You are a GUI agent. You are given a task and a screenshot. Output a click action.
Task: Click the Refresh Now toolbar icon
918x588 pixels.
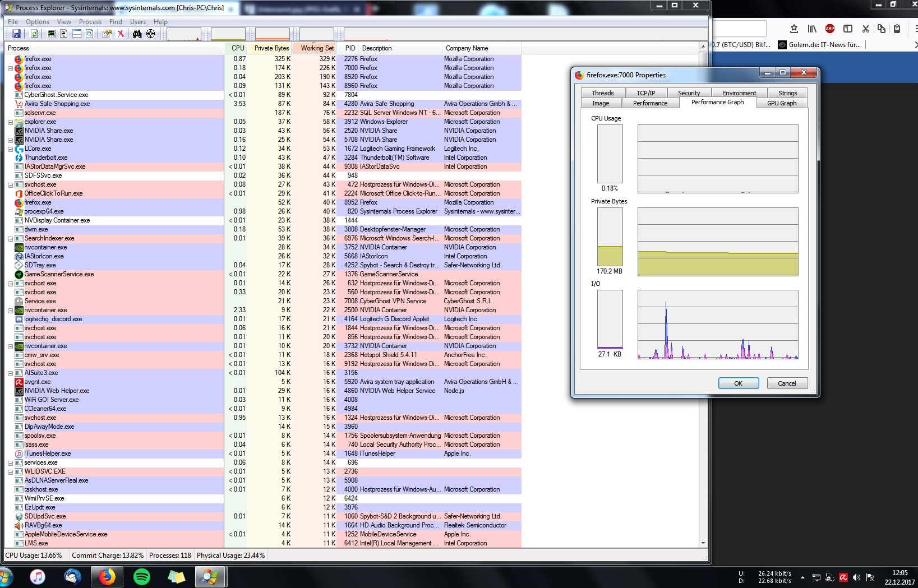[34, 34]
